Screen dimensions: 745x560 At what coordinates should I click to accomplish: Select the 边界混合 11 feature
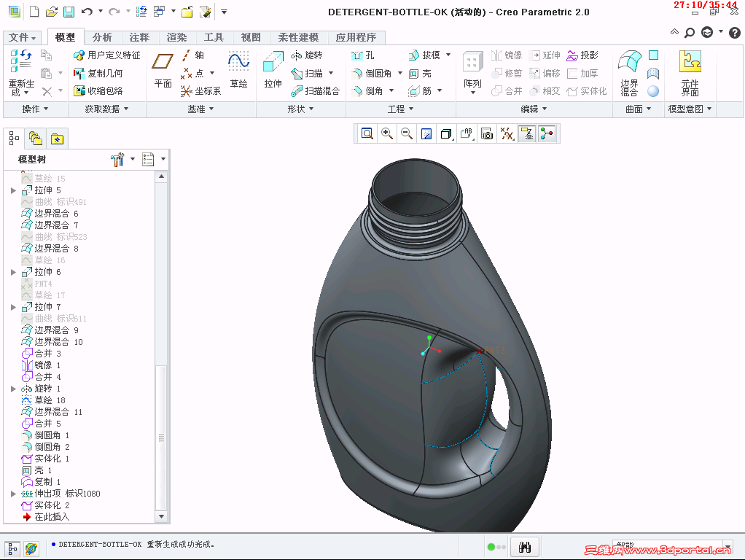(52, 412)
